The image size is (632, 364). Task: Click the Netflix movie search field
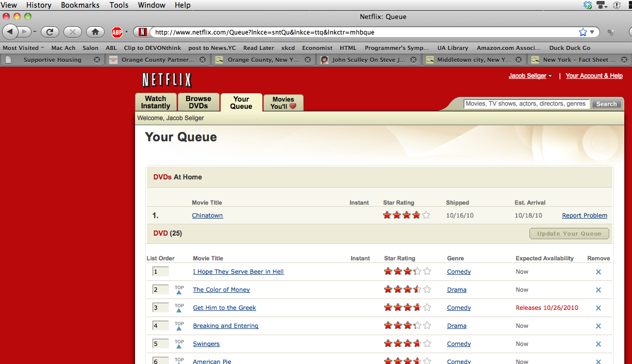click(526, 104)
